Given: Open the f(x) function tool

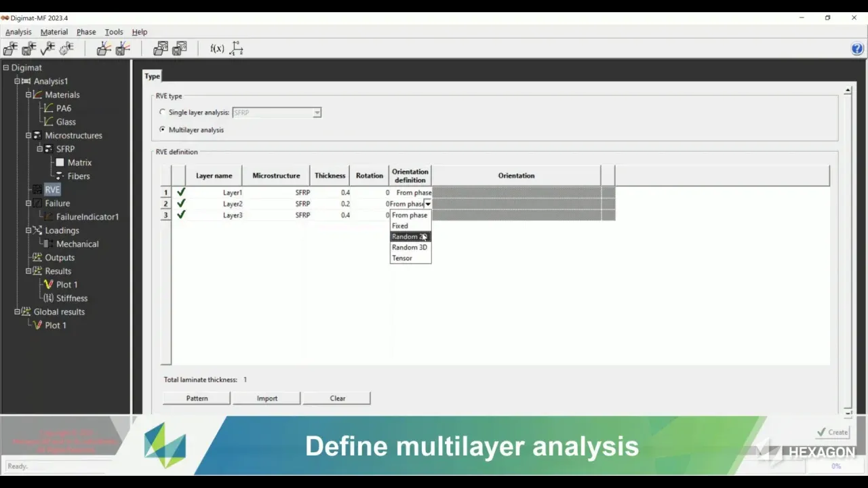Looking at the screenshot, I should (x=217, y=49).
